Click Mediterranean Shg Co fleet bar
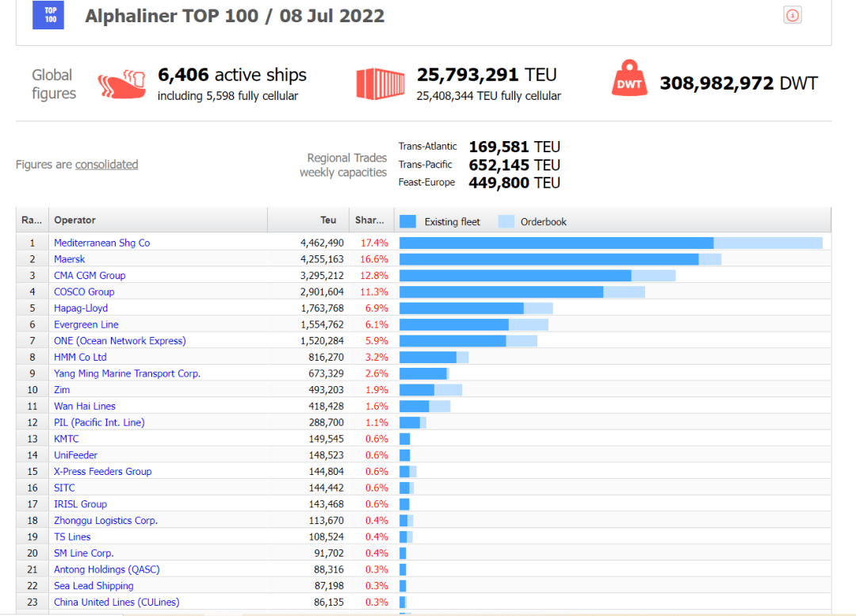The image size is (856, 616). tap(556, 243)
